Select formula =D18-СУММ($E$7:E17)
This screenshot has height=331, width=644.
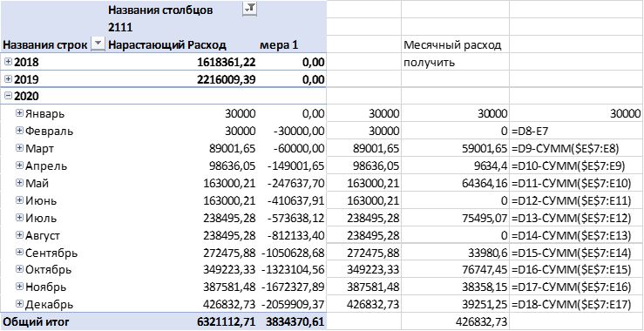pyautogui.click(x=572, y=305)
